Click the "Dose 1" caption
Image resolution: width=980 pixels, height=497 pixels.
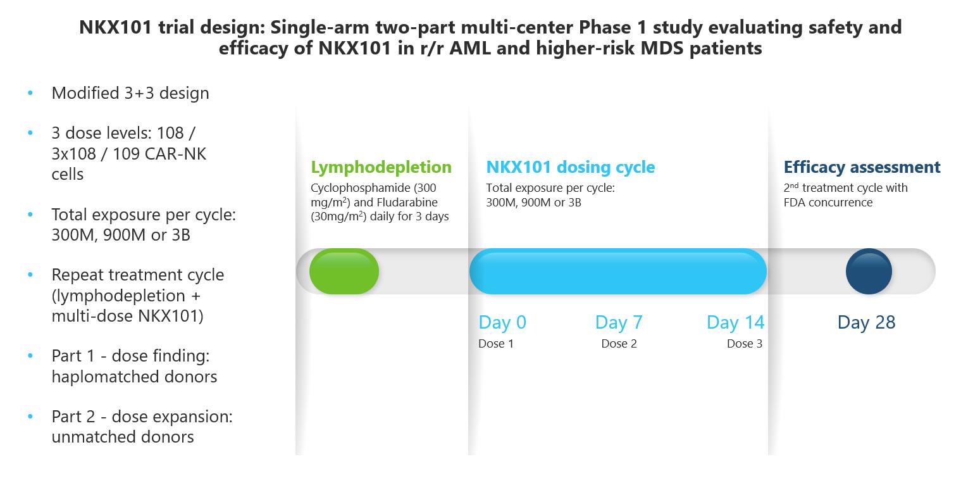point(496,344)
